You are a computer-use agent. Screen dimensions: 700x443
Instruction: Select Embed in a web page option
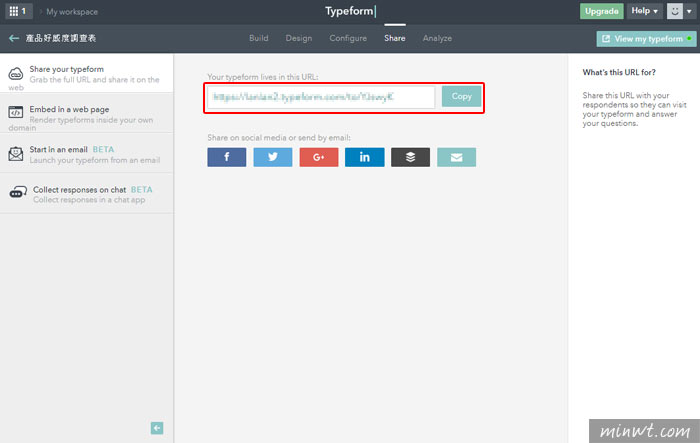pyautogui.click(x=87, y=113)
